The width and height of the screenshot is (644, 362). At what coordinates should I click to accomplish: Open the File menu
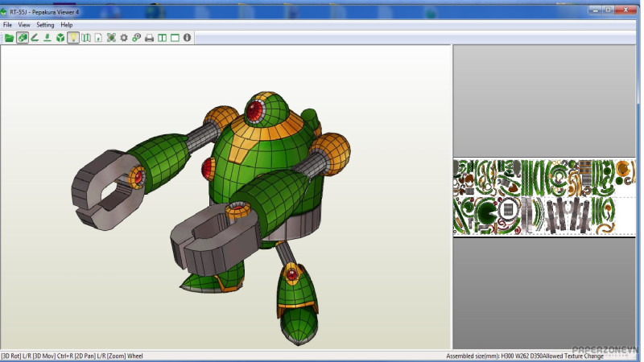(x=7, y=25)
